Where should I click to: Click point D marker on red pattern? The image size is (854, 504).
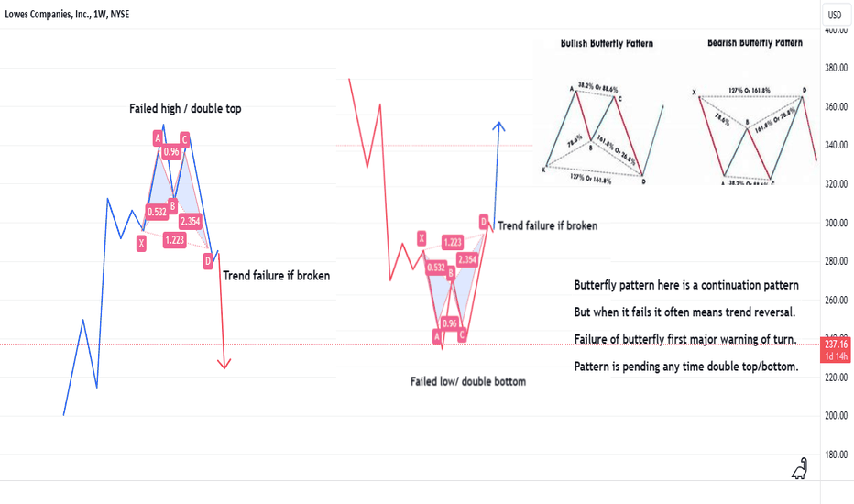[484, 221]
